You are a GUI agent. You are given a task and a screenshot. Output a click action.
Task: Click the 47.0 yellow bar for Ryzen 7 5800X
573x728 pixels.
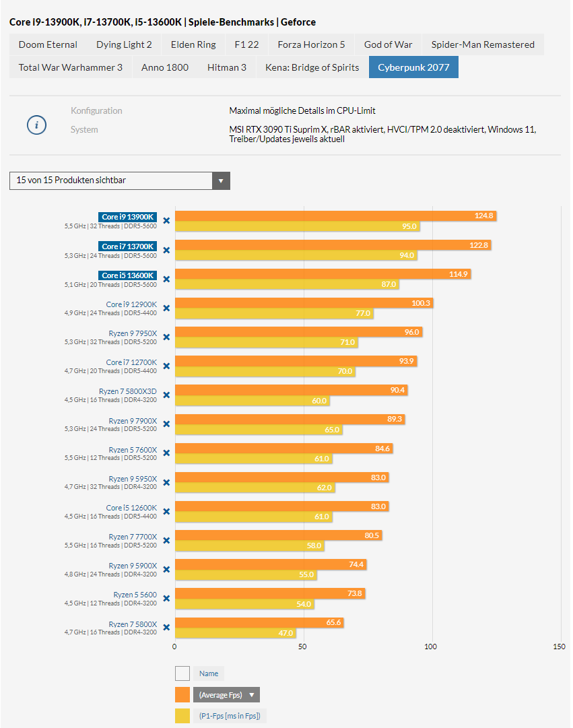[236, 633]
